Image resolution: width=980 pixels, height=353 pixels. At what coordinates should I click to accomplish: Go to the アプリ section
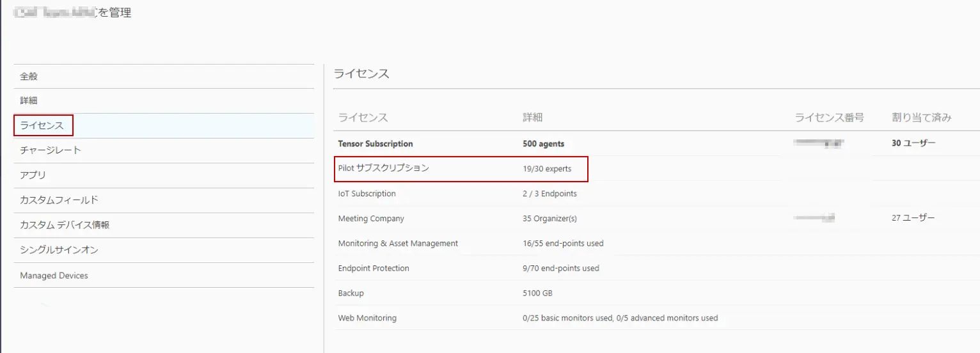(x=164, y=175)
